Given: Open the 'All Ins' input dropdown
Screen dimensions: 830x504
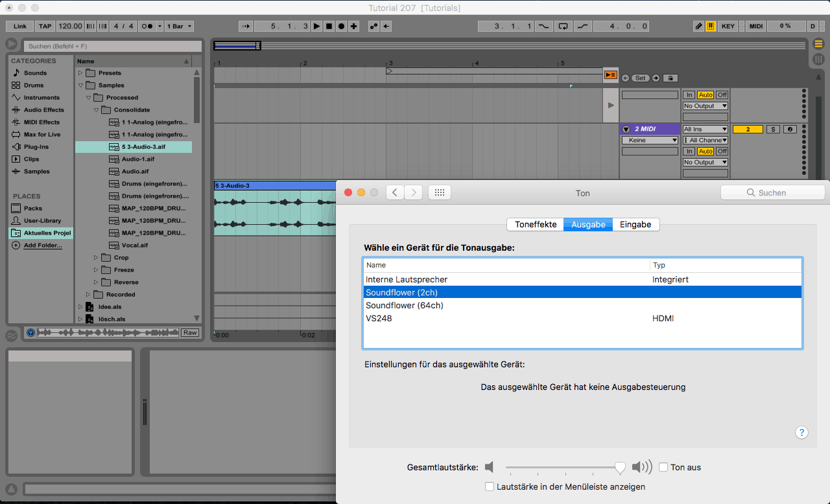Looking at the screenshot, I should [705, 130].
